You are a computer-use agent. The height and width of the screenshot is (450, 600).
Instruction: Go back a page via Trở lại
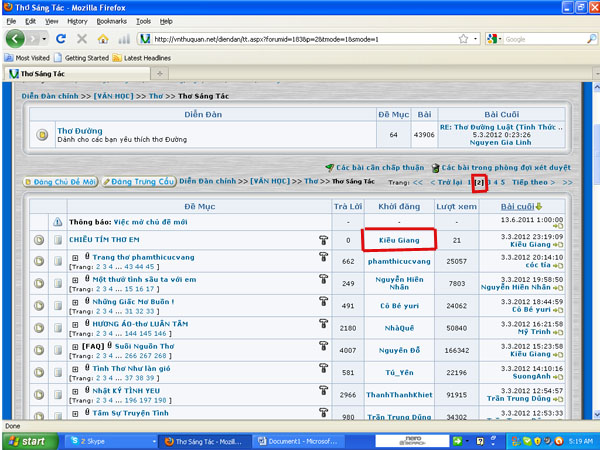(x=446, y=182)
